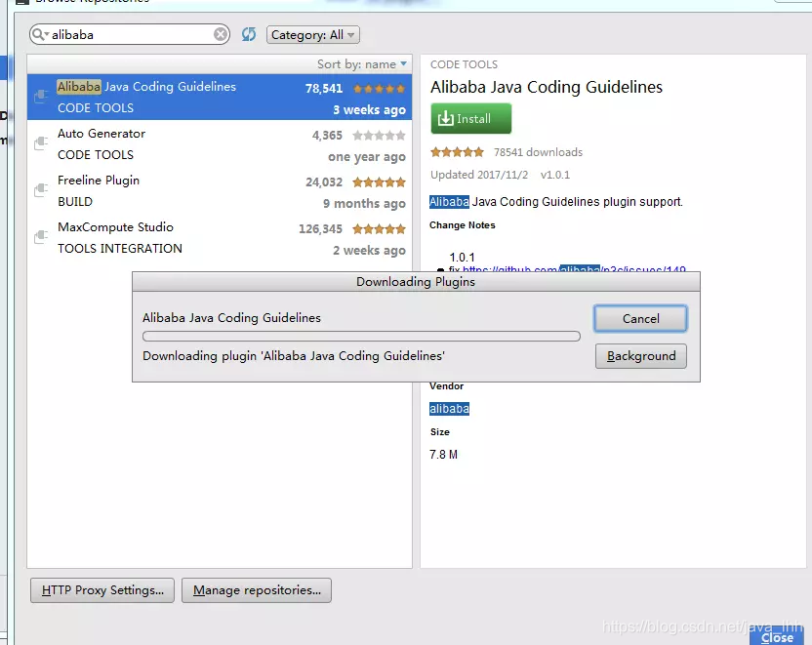Clear the alibaba search text

221,35
